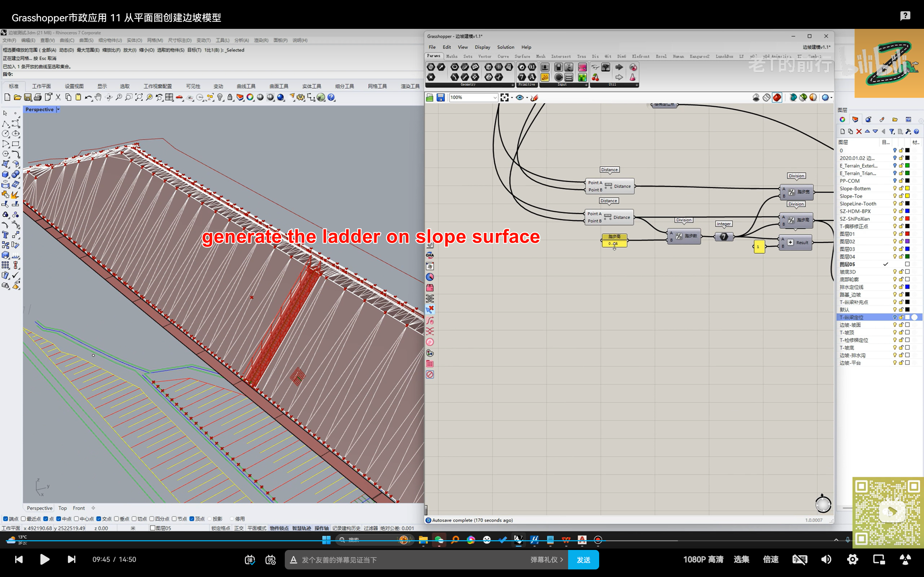The image size is (924, 577).
Task: Expand the Grasshopper preview eye dropdown arrow
Action: [527, 98]
